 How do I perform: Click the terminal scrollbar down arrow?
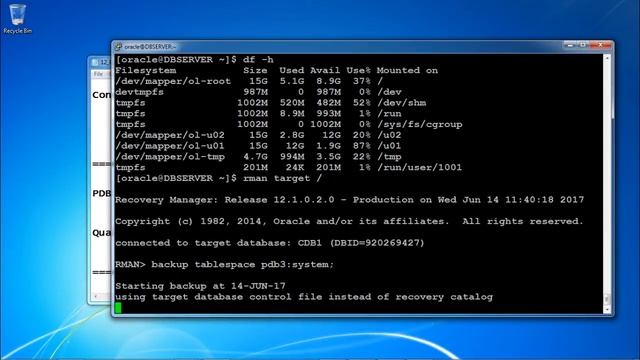coord(607,310)
